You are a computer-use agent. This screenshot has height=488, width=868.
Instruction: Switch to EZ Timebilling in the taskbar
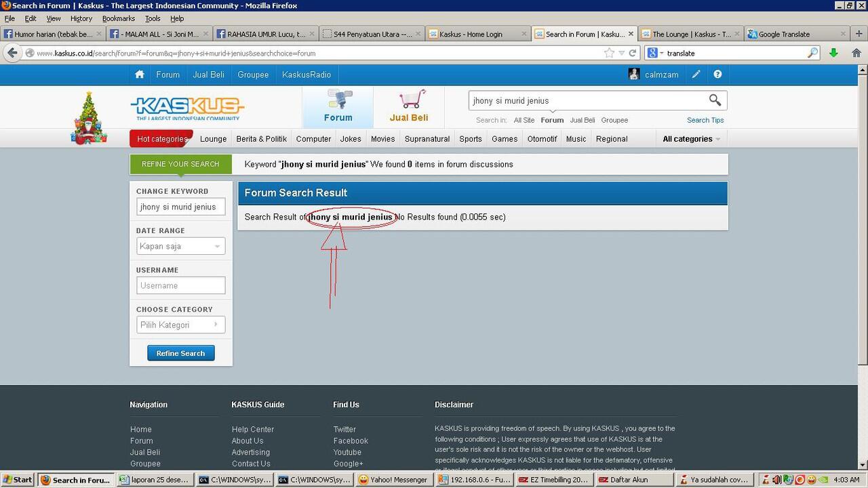(x=555, y=479)
